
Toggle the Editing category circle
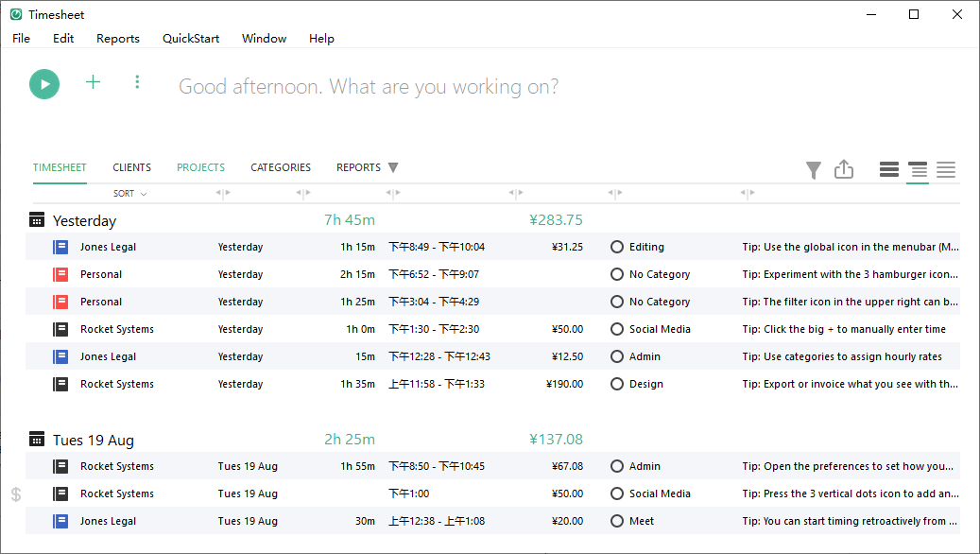coord(617,247)
